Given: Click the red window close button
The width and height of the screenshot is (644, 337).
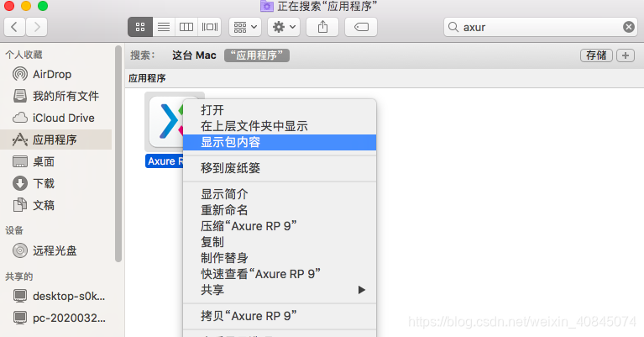Looking at the screenshot, I should [8, 6].
